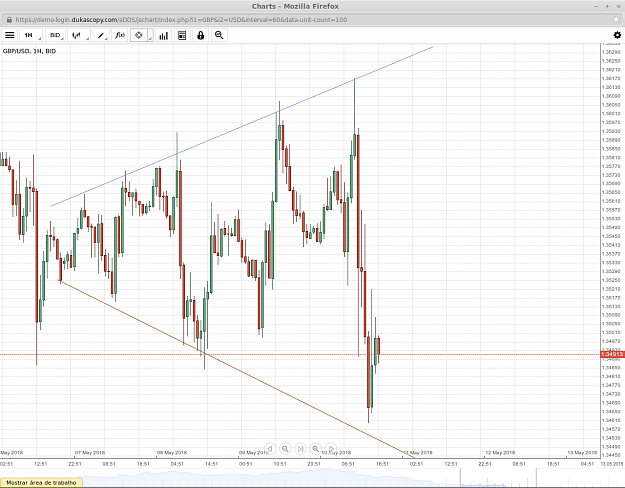Click the 08 May 2018 date label
The height and width of the screenshot is (488, 625).
(x=172, y=453)
